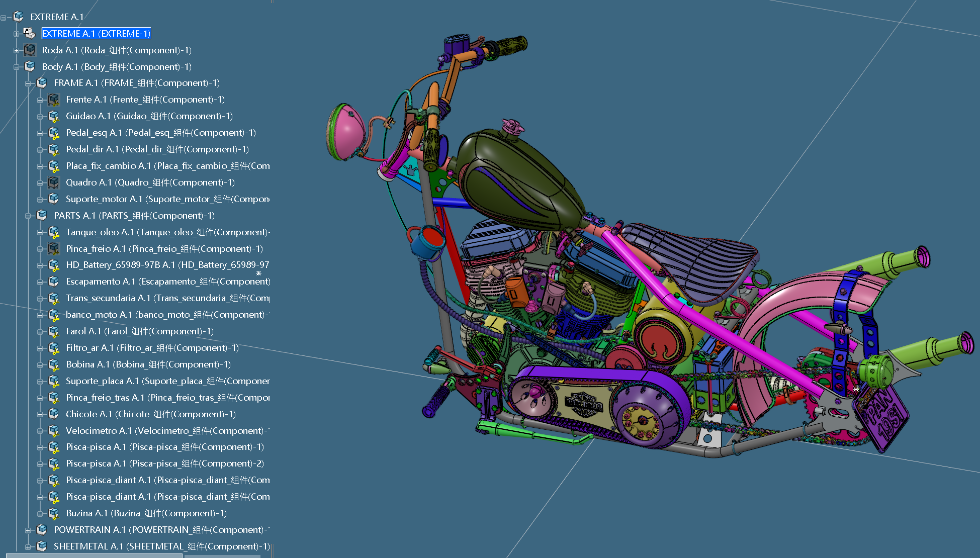980x558 pixels.
Task: Expand the Farol A.1 node
Action: click(40, 332)
